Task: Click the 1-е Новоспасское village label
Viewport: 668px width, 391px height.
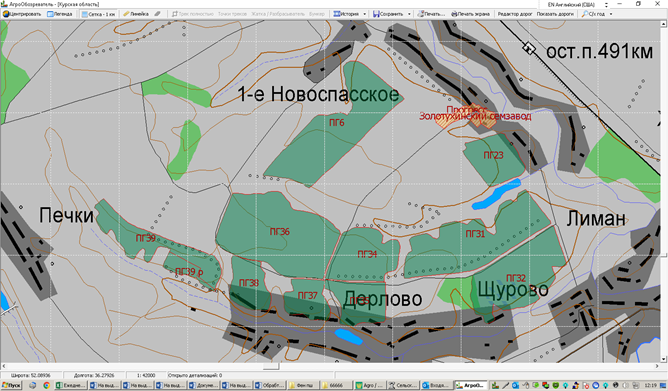Action: [x=318, y=94]
